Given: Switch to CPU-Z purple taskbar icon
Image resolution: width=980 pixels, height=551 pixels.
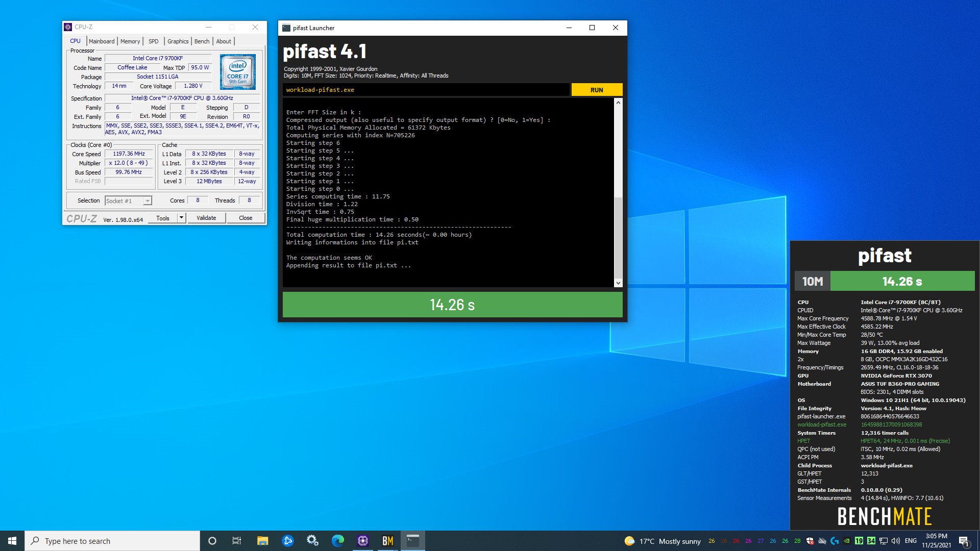Looking at the screenshot, I should pyautogui.click(x=363, y=541).
